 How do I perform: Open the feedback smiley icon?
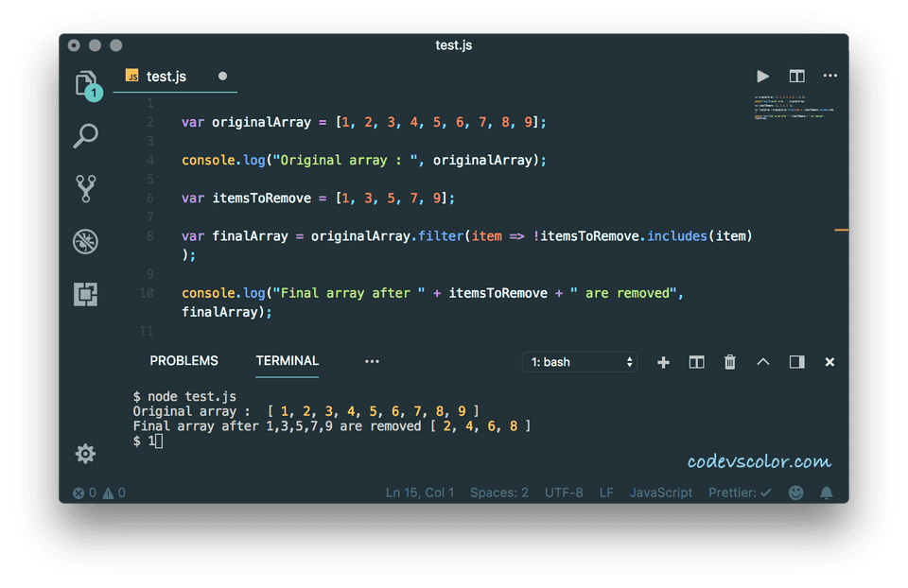796,493
